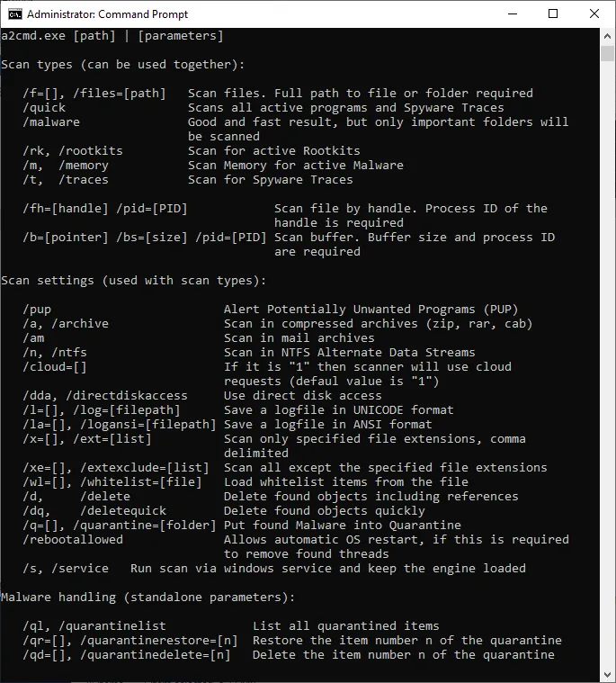Minimize the Command Prompt window
The height and width of the screenshot is (683, 616).
click(x=512, y=13)
